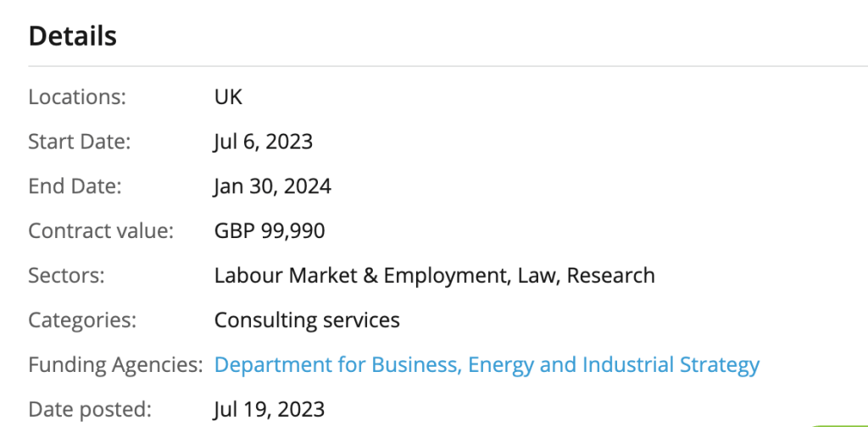Select the Jan 30, 2024 end date
Image resolution: width=868 pixels, height=427 pixels.
pyautogui.click(x=272, y=186)
